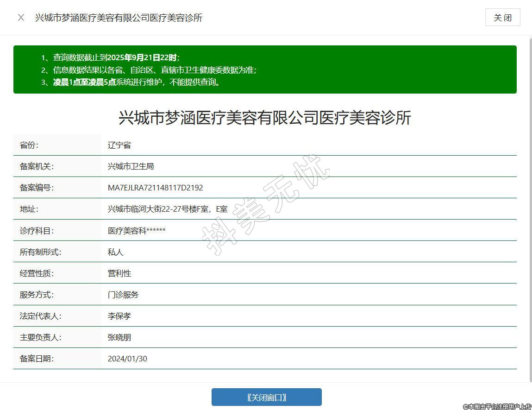Screen dimensions: 532x410
Task: Click the X icon in the header
Action: (21, 18)
